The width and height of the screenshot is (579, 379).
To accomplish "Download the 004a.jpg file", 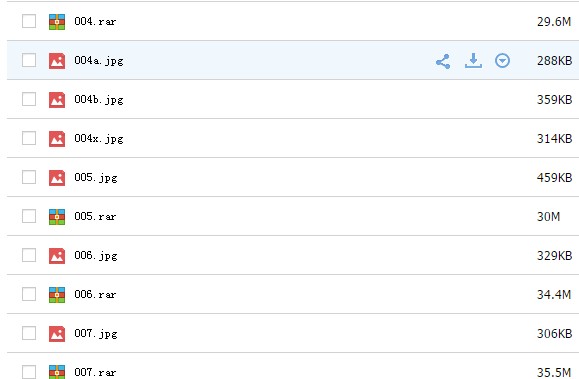I will coord(473,61).
